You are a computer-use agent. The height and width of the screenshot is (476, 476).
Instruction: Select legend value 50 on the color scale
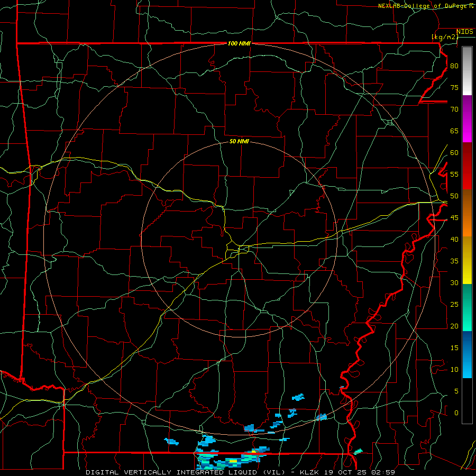454,196
